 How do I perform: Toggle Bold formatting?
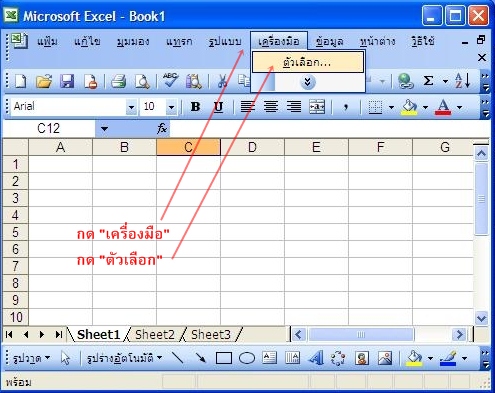tap(195, 107)
